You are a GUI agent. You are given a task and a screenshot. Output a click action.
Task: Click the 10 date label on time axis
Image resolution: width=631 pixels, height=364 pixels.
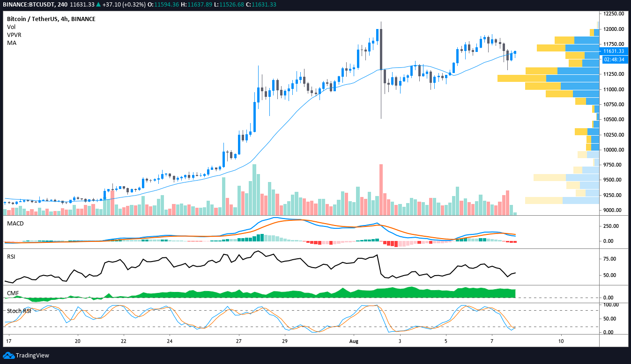[560, 342]
